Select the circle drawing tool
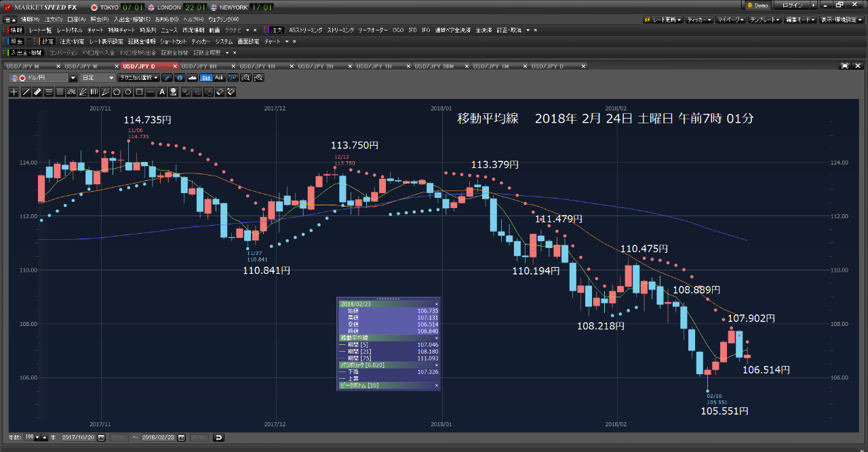Image resolution: width=868 pixels, height=452 pixels. pyautogui.click(x=127, y=91)
